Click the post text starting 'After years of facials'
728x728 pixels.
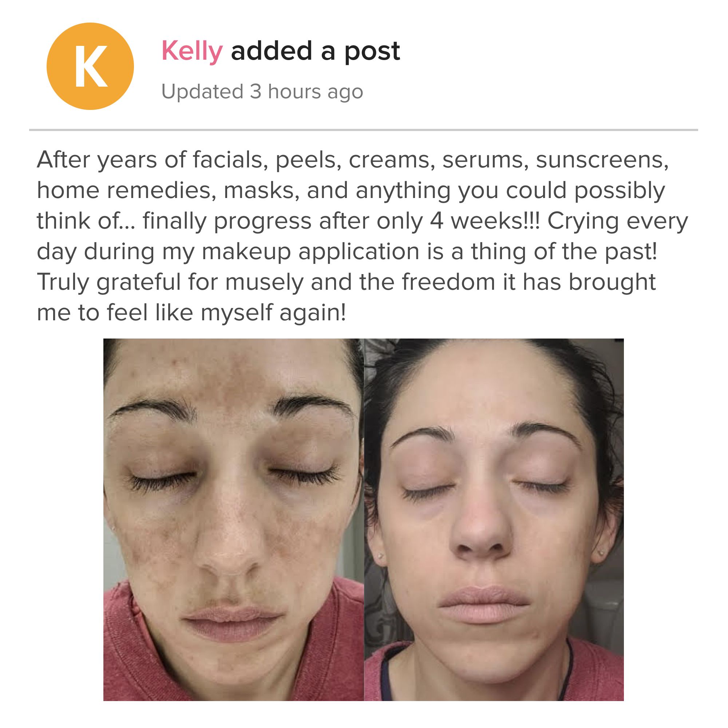pos(363,236)
